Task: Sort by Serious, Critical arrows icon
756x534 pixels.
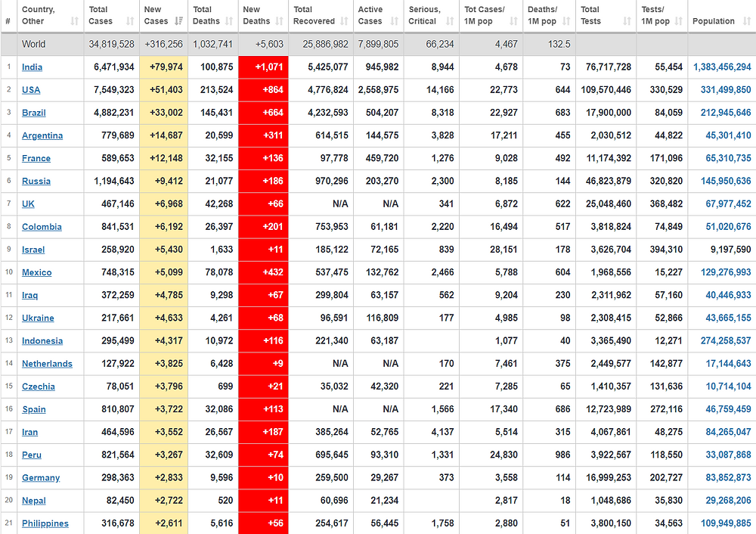Action: point(450,21)
